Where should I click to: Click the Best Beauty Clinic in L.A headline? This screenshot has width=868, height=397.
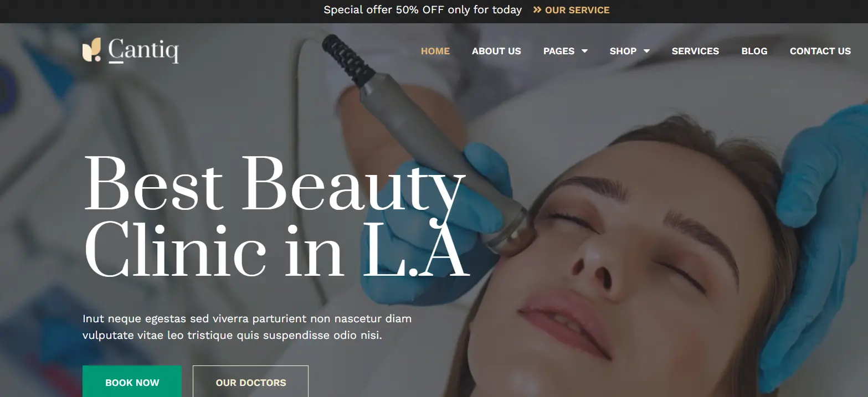click(x=277, y=216)
